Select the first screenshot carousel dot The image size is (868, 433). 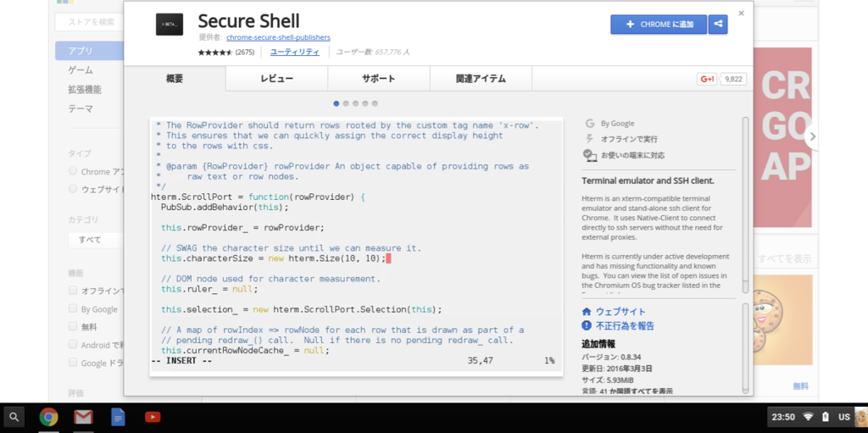tap(336, 103)
